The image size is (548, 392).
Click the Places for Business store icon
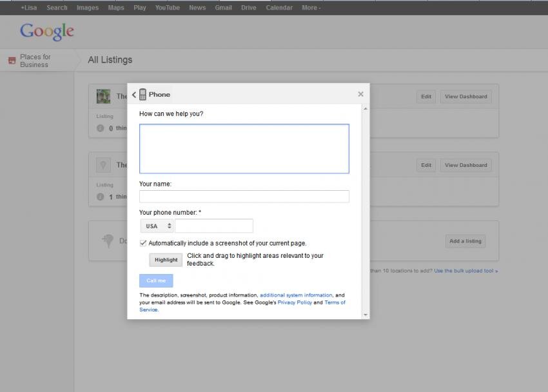pyautogui.click(x=12, y=61)
